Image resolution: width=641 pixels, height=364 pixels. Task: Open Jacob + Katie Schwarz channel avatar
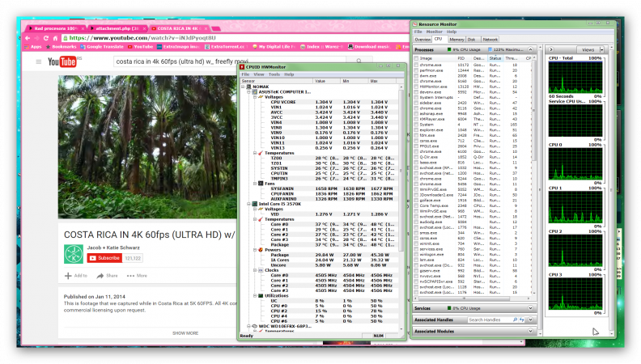74,254
